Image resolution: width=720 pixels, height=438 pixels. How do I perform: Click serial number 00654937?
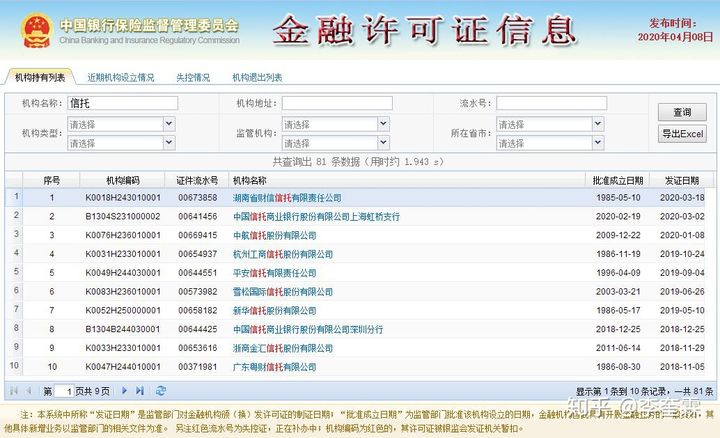tap(197, 254)
